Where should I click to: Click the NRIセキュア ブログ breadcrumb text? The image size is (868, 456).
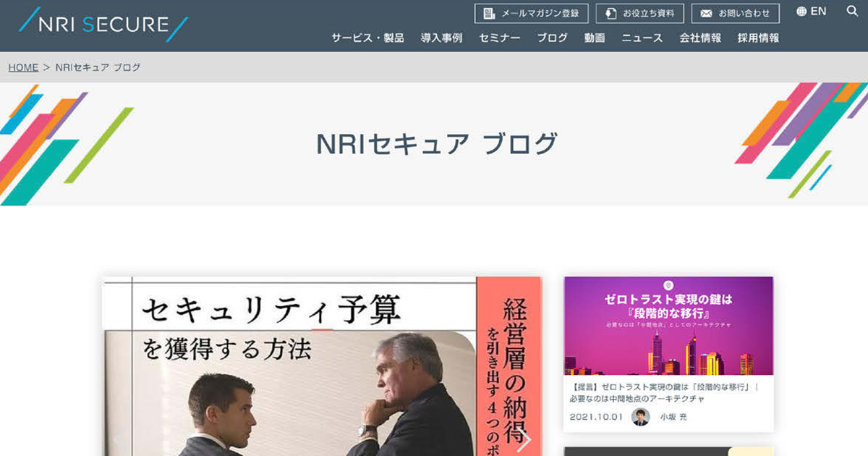98,67
